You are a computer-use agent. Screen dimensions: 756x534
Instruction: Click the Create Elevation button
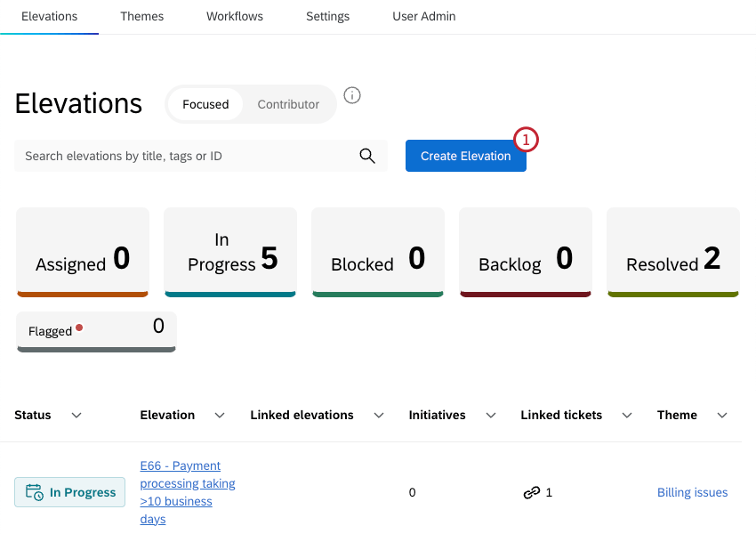[x=466, y=156]
